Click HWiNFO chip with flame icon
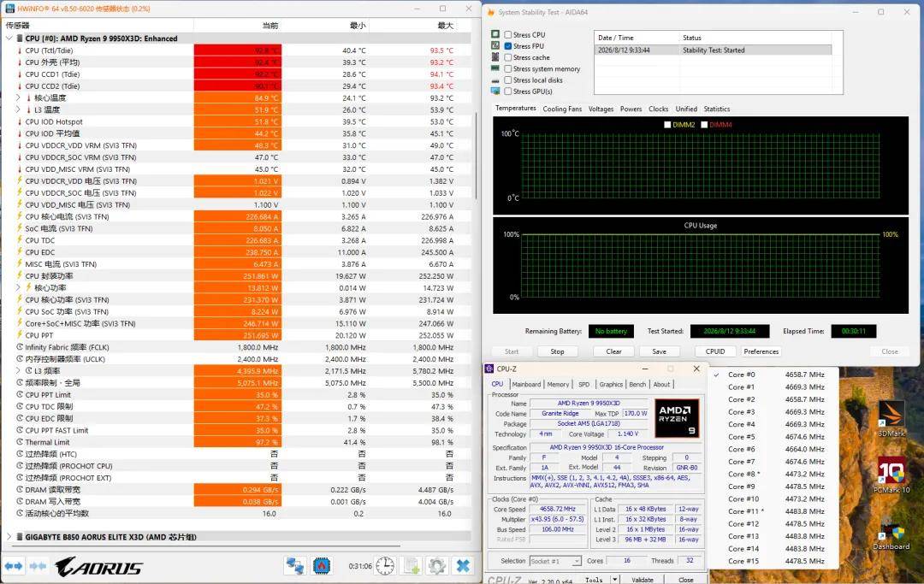The width and height of the screenshot is (924, 584). pos(321,566)
